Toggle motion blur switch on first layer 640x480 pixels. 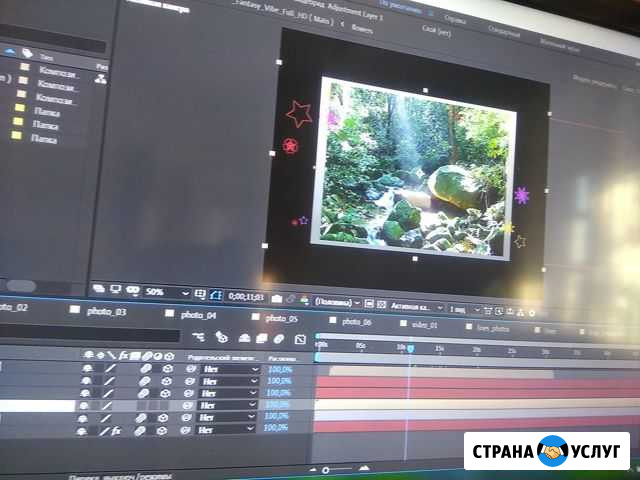click(x=145, y=369)
